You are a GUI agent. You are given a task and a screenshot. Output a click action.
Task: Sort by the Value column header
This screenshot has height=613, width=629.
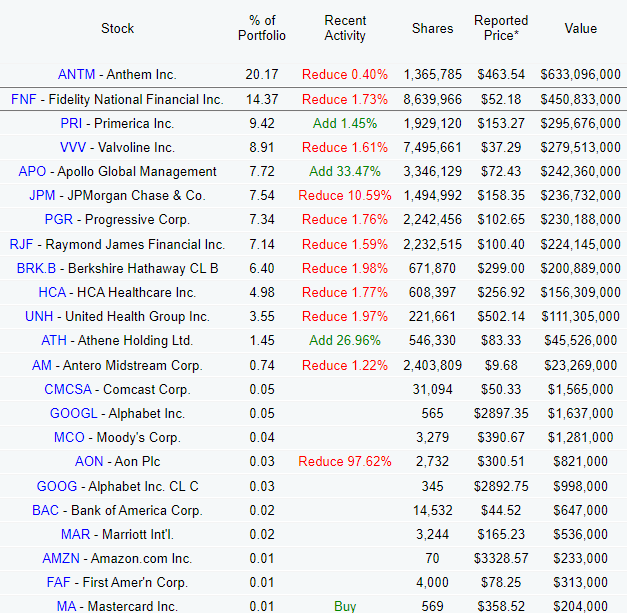click(580, 28)
